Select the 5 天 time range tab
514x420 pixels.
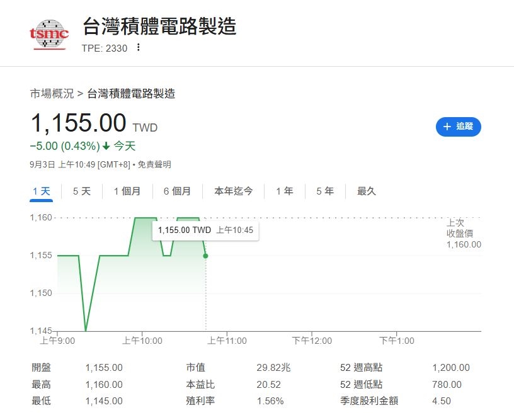(x=80, y=191)
